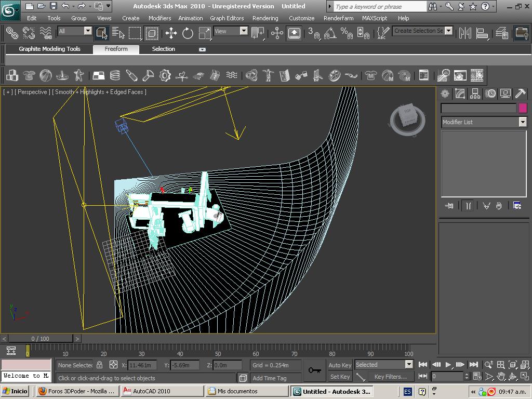Click the current frame stepper arrows
This screenshot has width=532, height=399.
click(x=467, y=376)
